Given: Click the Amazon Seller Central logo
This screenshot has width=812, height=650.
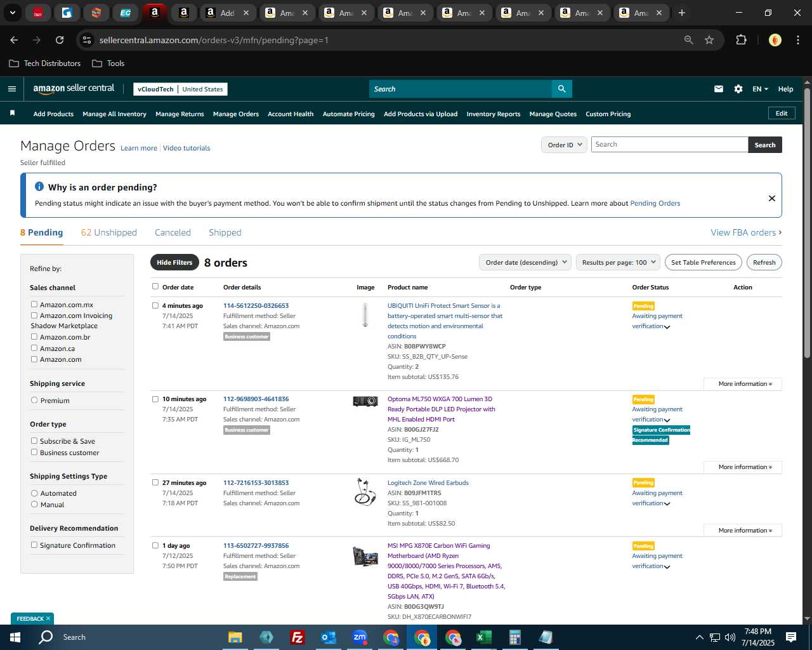Looking at the screenshot, I should [x=74, y=89].
